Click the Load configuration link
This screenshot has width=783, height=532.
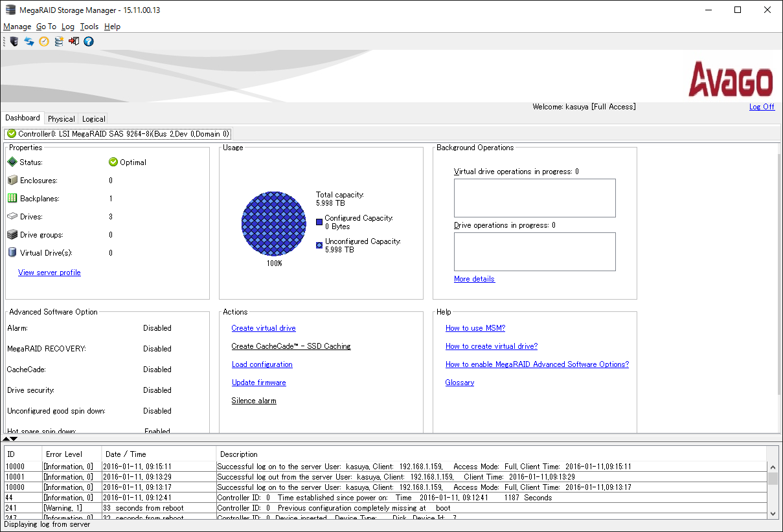(262, 364)
